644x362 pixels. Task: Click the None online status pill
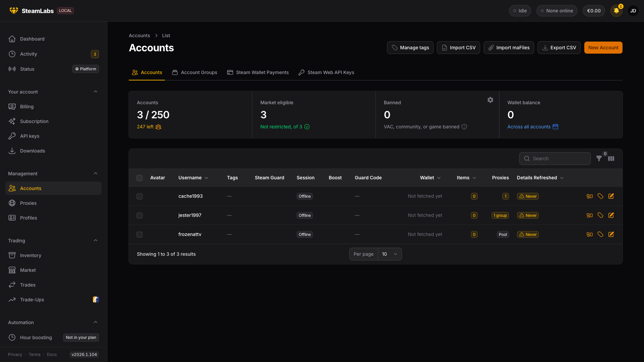(557, 11)
